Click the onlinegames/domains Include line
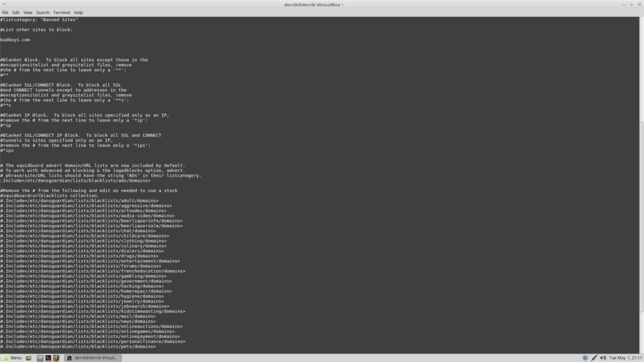Viewport: 644px width, 362px height. pos(87,331)
